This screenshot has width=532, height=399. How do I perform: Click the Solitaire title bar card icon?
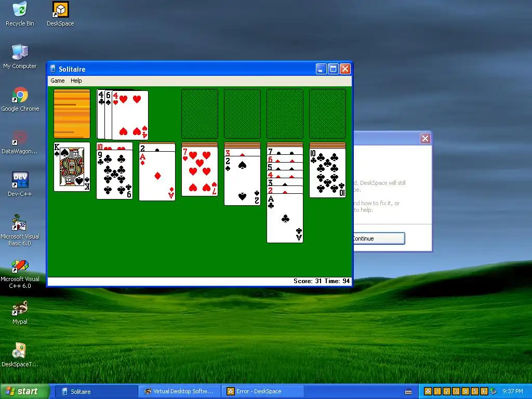[x=52, y=69]
